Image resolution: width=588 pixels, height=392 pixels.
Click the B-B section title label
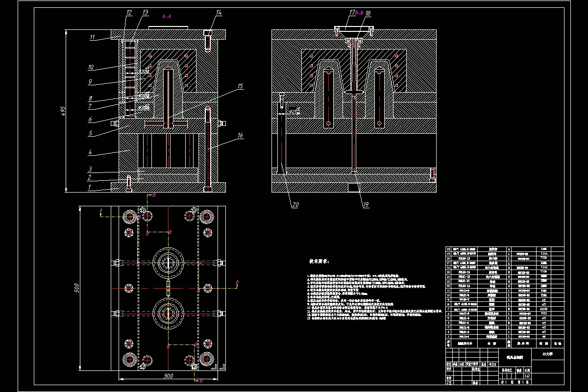point(359,13)
